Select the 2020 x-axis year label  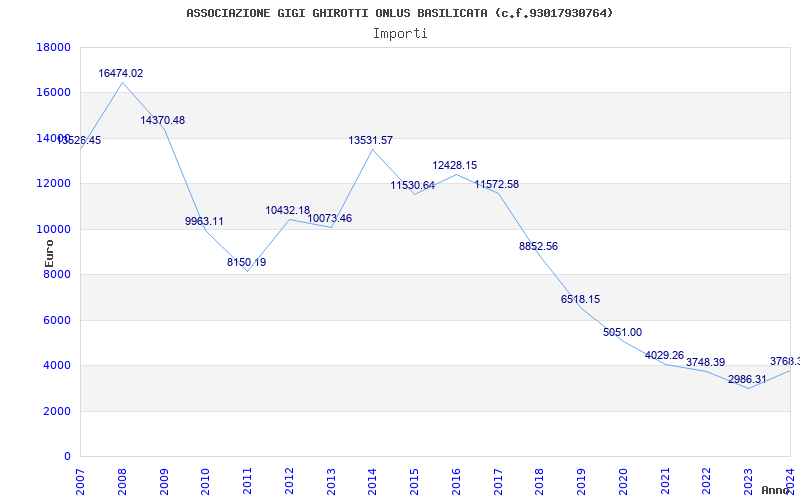(623, 482)
